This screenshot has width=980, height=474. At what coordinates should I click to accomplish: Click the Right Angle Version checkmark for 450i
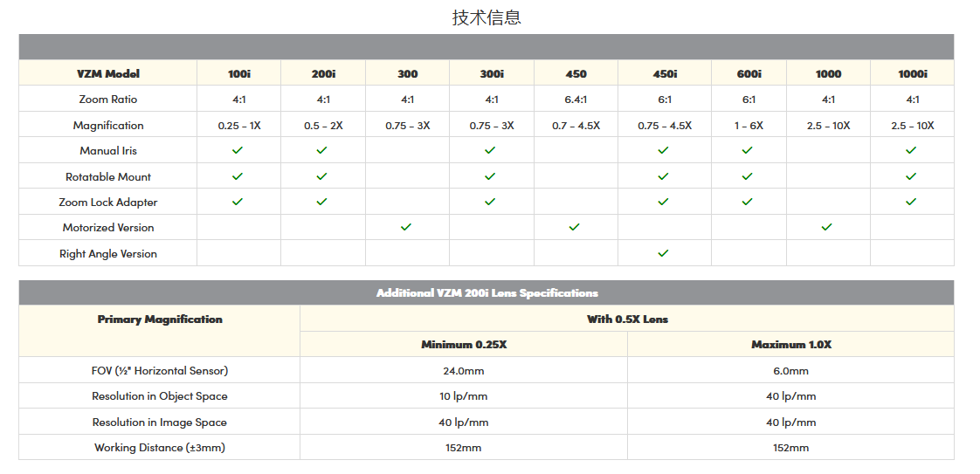click(x=664, y=253)
